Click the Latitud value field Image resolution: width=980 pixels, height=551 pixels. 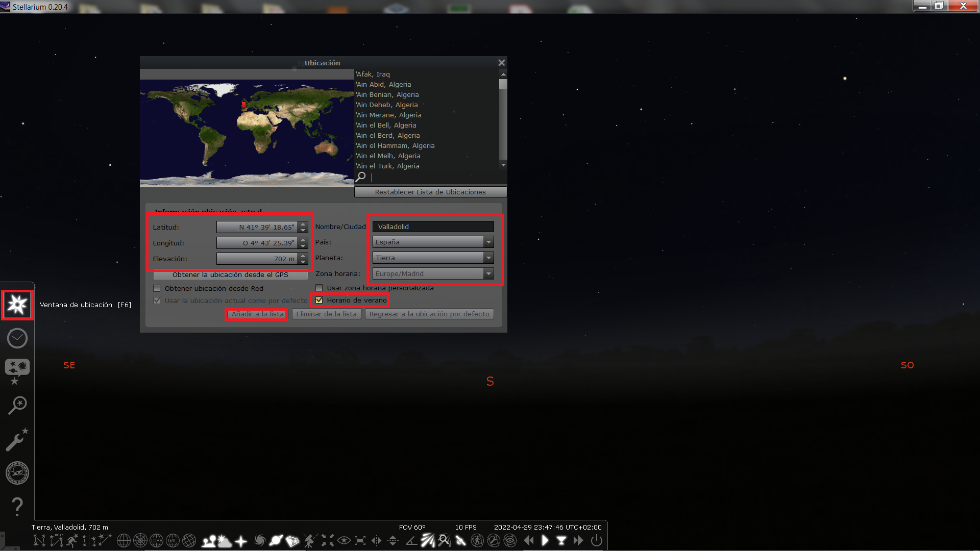coord(258,227)
